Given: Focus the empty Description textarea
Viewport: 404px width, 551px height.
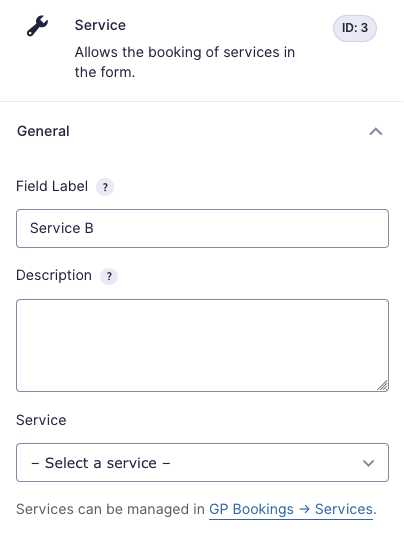Looking at the screenshot, I should pyautogui.click(x=202, y=345).
